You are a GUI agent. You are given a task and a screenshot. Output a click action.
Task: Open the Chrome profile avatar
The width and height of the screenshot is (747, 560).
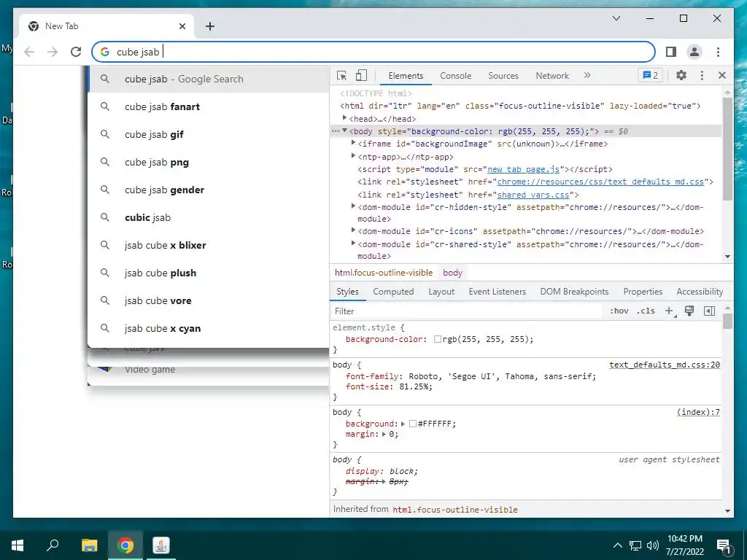coord(694,52)
